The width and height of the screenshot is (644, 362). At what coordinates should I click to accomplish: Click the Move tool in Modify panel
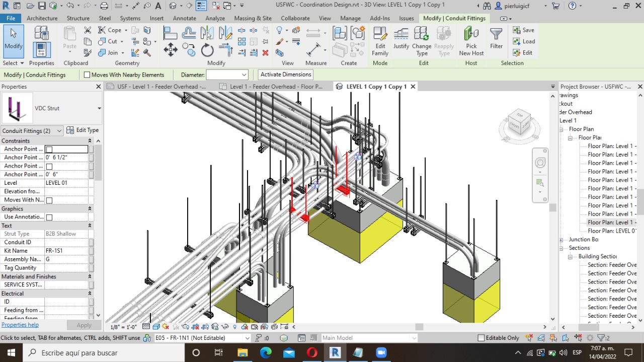click(170, 50)
